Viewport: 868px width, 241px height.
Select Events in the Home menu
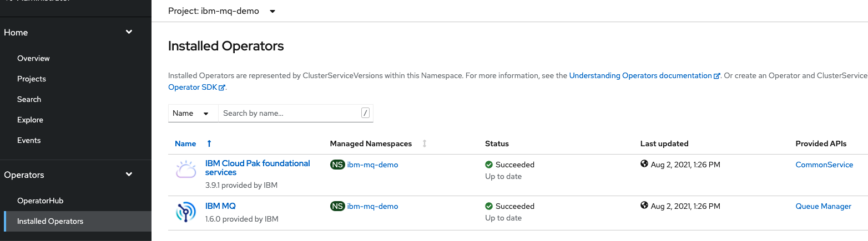(x=29, y=140)
